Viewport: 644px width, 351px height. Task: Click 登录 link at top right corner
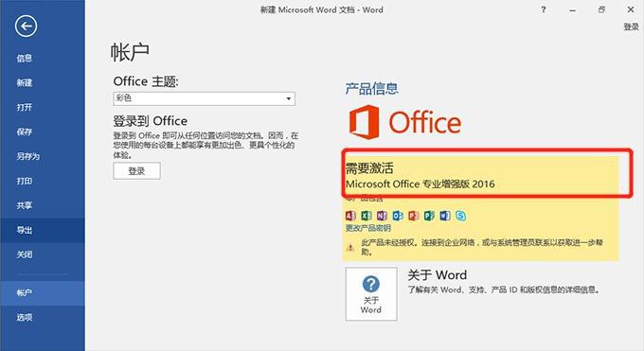pos(632,27)
